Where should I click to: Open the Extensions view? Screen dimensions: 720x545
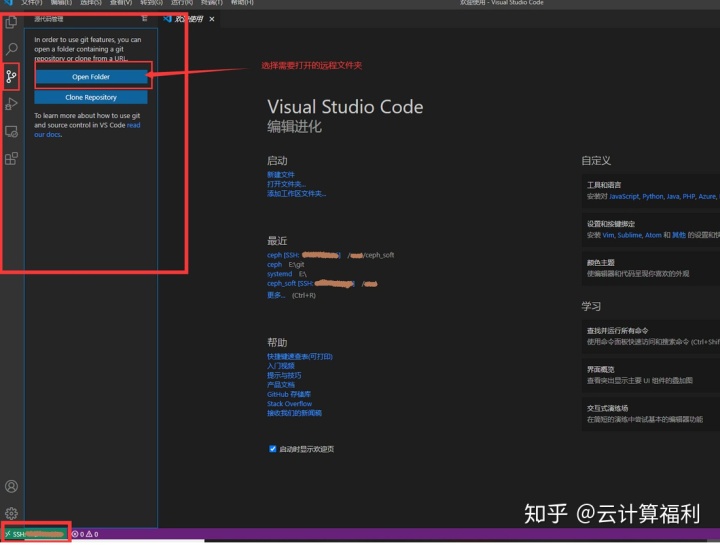click(11, 159)
